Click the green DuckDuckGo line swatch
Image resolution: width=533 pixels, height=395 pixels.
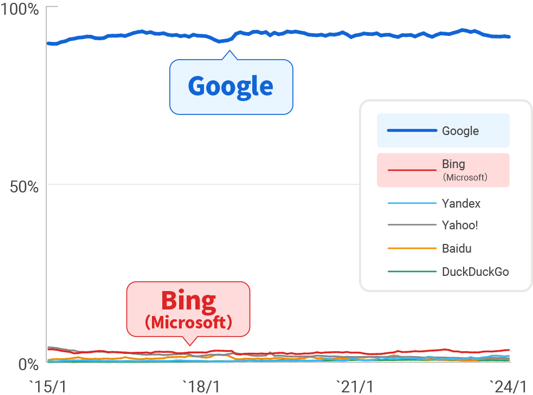click(412, 272)
